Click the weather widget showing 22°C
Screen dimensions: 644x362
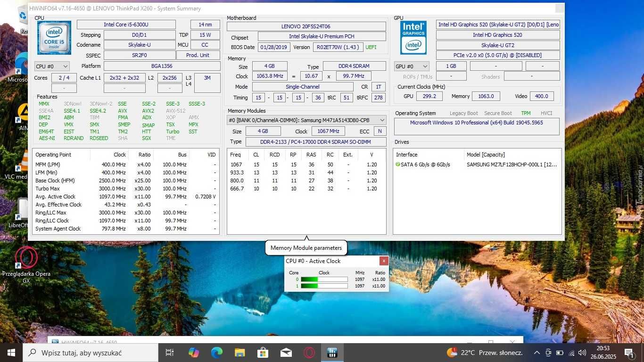(x=485, y=353)
